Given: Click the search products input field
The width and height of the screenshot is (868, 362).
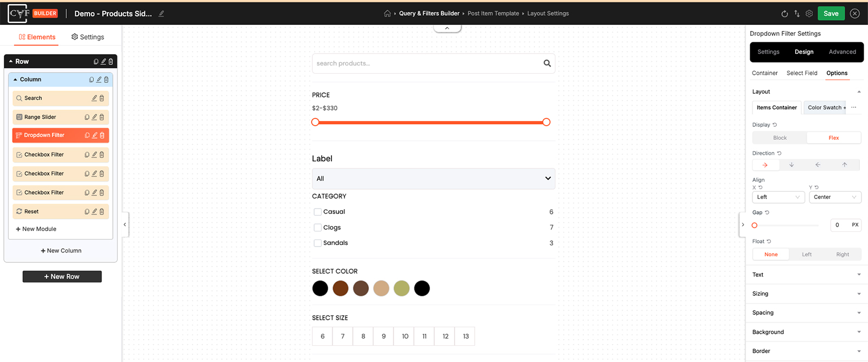Looking at the screenshot, I should tap(427, 63).
